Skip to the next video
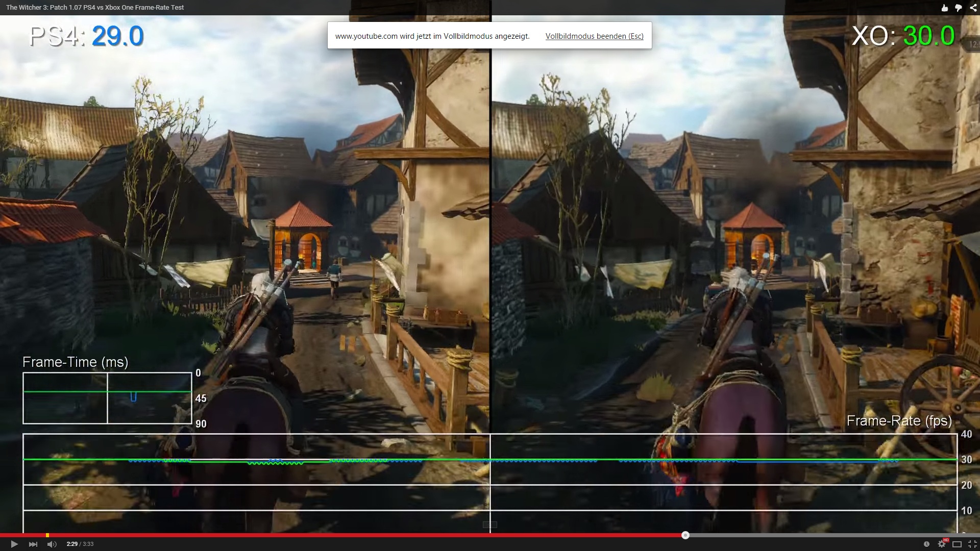Image resolution: width=980 pixels, height=551 pixels. (x=33, y=544)
